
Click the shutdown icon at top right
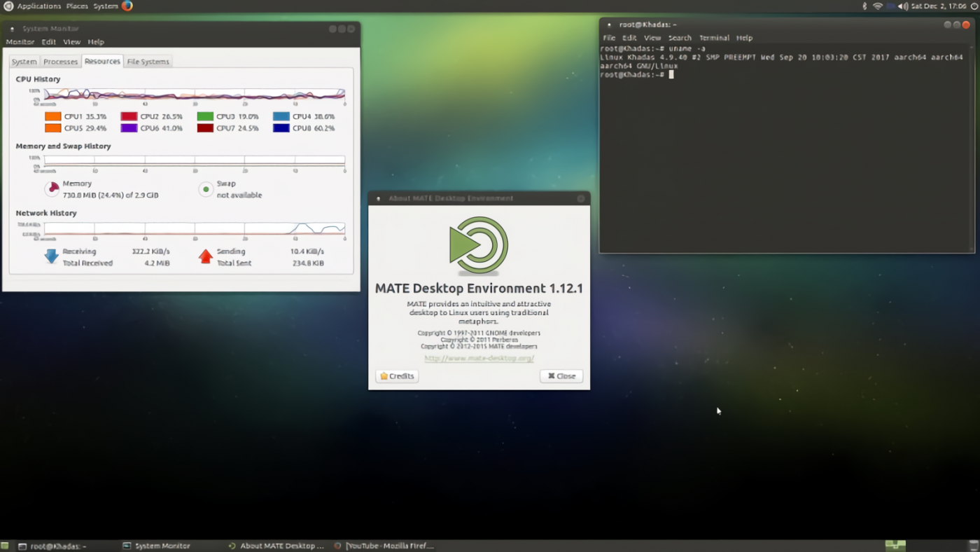point(972,6)
